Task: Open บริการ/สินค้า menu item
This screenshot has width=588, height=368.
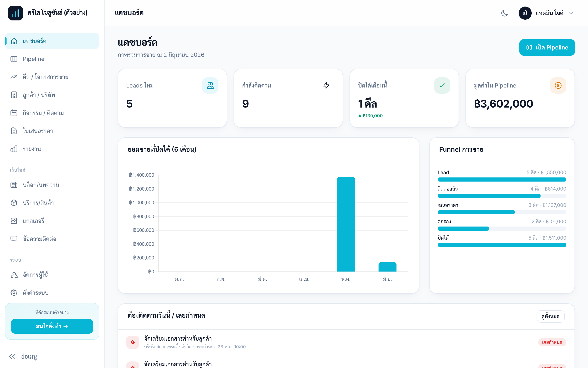Action: tap(52, 203)
